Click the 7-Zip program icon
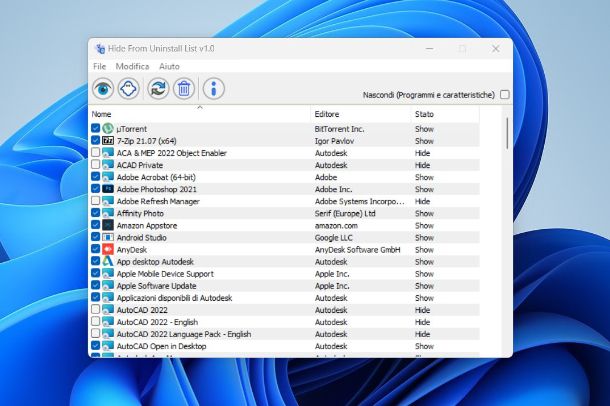This screenshot has height=406, width=610. pyautogui.click(x=108, y=140)
